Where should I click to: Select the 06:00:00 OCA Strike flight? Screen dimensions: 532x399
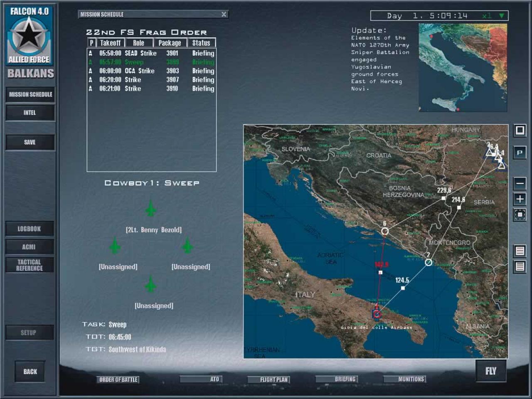coord(151,71)
